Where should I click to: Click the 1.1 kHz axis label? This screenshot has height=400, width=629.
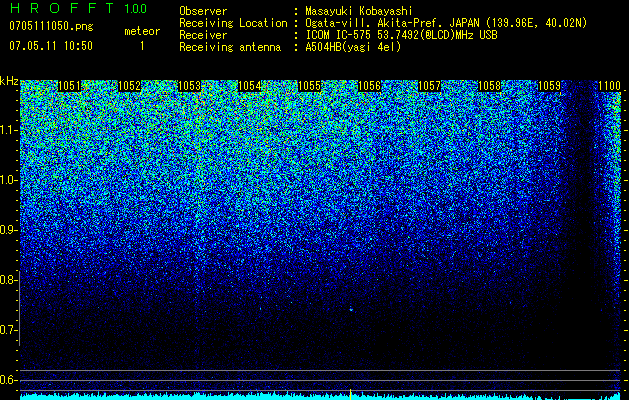pyautogui.click(x=8, y=130)
